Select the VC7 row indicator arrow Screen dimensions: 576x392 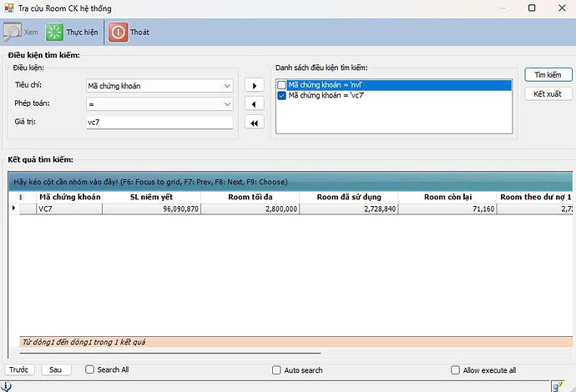pyautogui.click(x=13, y=209)
